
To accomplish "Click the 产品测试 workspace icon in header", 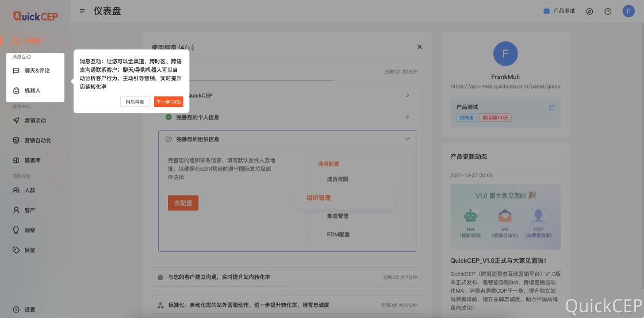I will tap(546, 11).
